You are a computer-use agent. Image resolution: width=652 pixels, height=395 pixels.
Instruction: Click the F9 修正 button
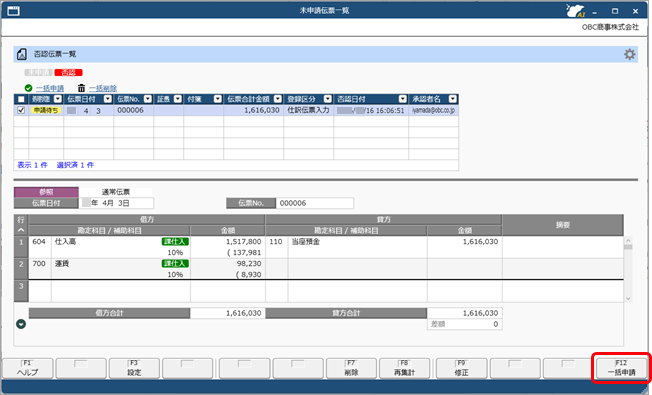[461, 368]
